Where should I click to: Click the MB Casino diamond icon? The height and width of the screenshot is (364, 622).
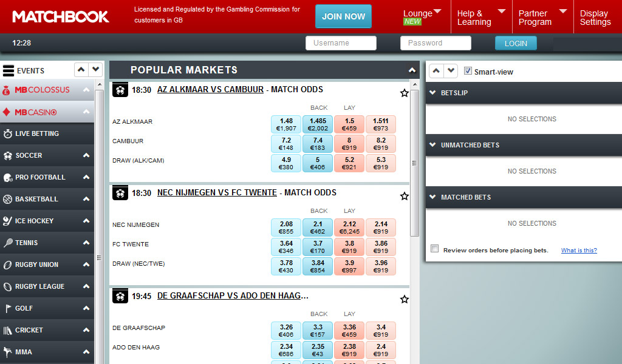click(x=6, y=112)
